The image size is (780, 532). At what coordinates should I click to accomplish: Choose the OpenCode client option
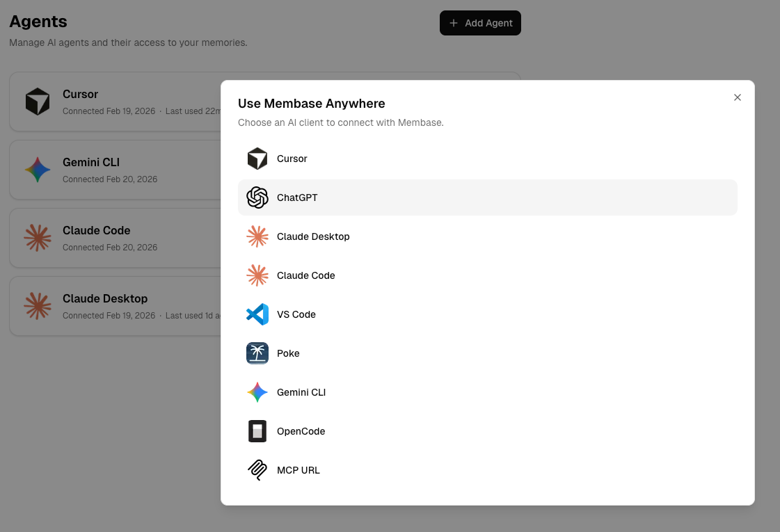pos(488,431)
